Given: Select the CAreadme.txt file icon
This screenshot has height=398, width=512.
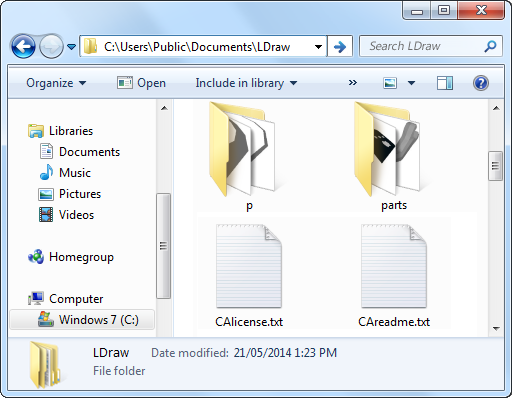Looking at the screenshot, I should [x=394, y=266].
